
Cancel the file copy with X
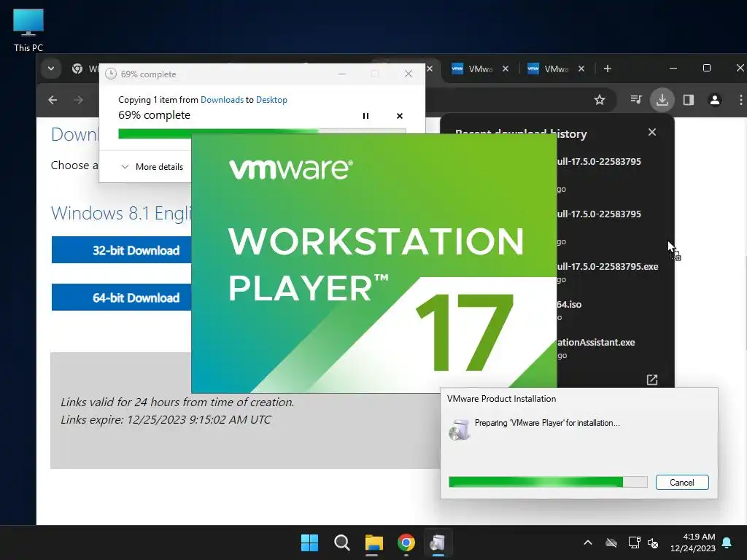[400, 116]
